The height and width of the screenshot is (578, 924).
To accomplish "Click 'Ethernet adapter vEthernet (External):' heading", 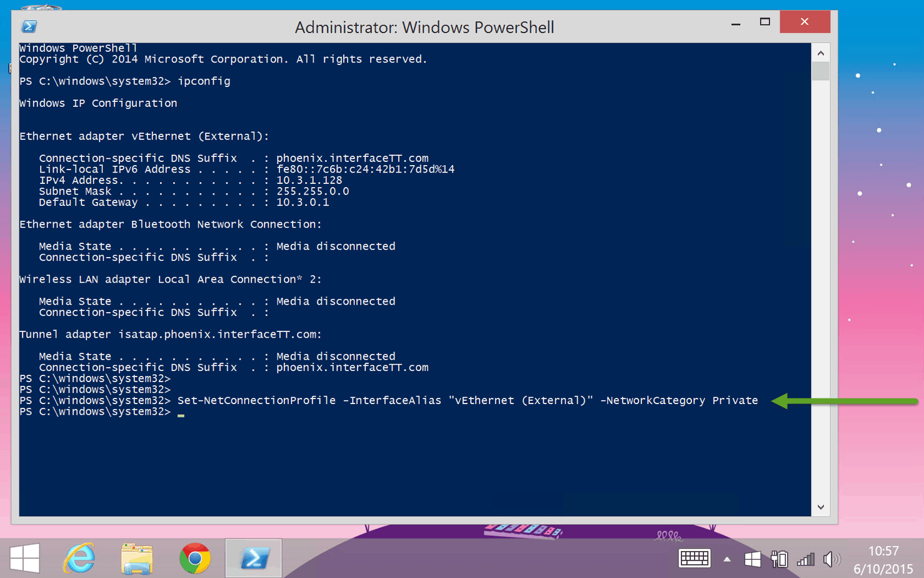I will pos(144,136).
